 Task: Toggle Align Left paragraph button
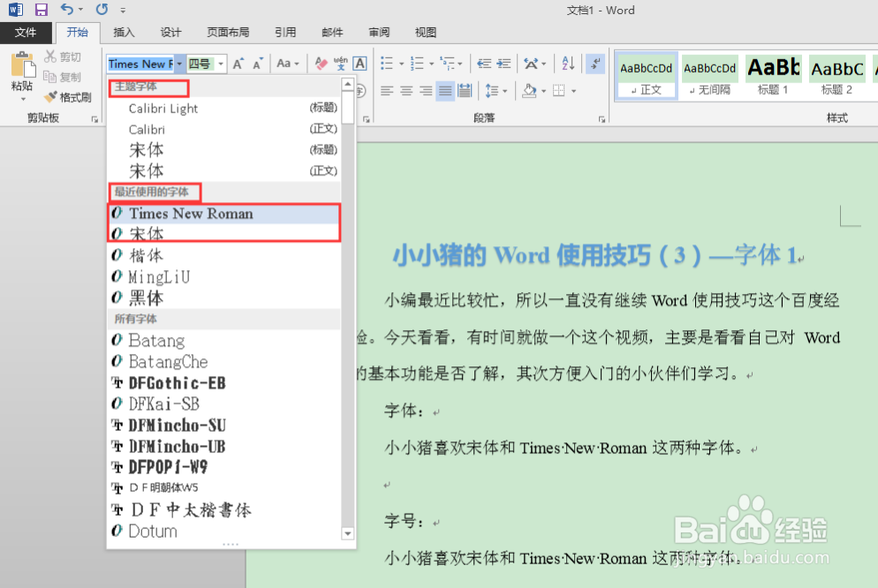pyautogui.click(x=387, y=90)
